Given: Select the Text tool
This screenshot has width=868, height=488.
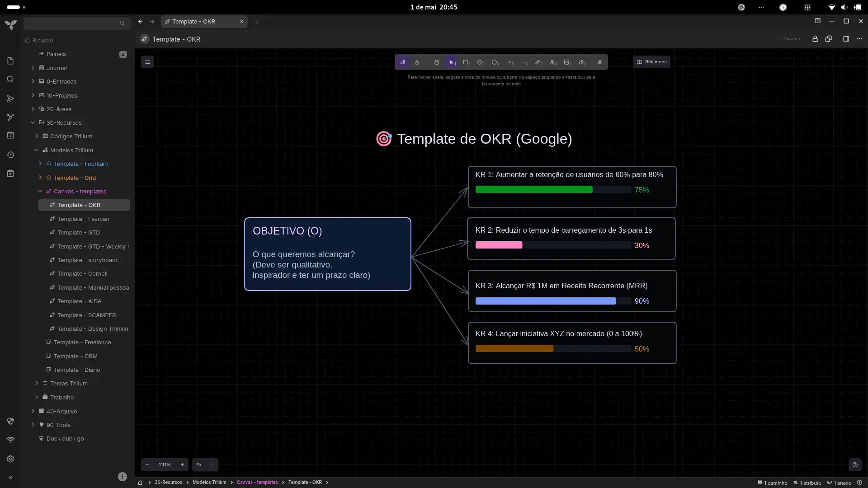Looking at the screenshot, I should 552,62.
